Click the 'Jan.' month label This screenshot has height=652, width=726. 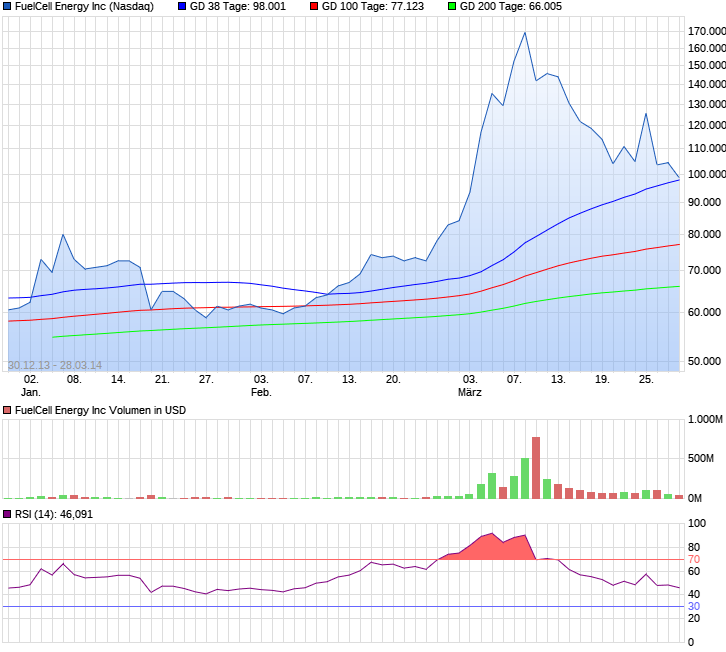pos(31,392)
